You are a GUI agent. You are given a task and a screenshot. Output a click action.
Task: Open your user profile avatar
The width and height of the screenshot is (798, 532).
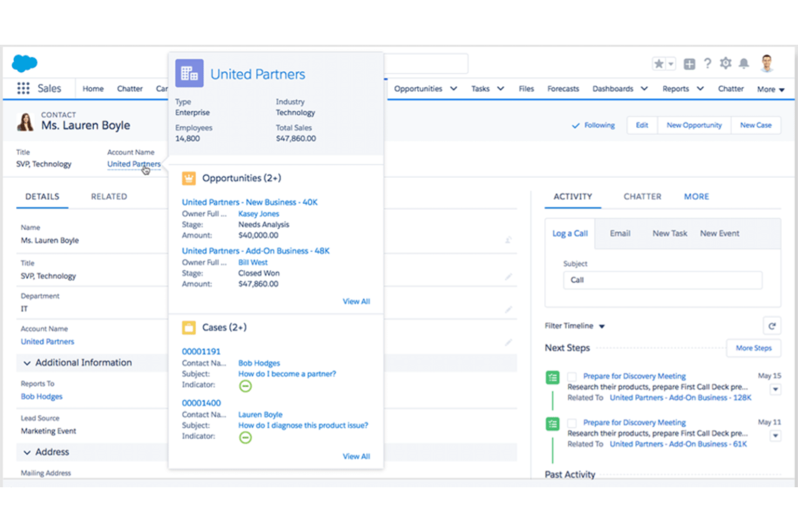click(767, 63)
